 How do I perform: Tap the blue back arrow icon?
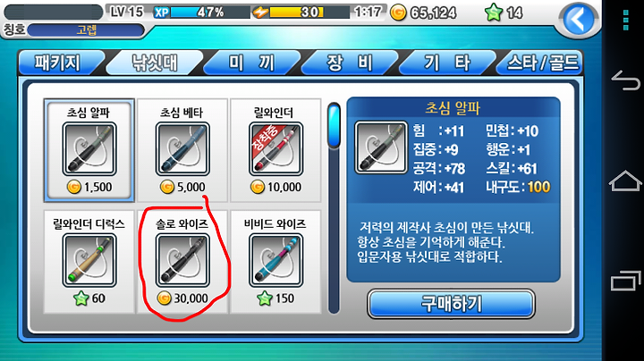[579, 19]
